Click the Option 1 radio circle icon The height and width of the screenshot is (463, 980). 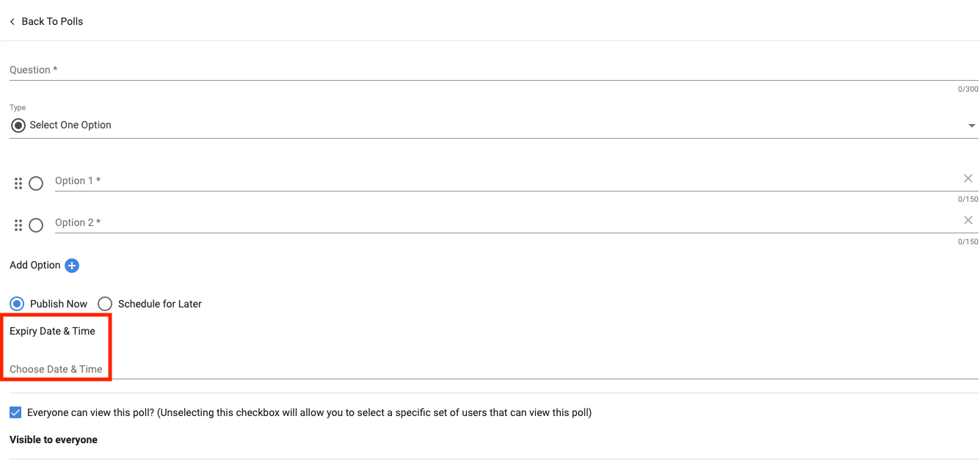(36, 183)
